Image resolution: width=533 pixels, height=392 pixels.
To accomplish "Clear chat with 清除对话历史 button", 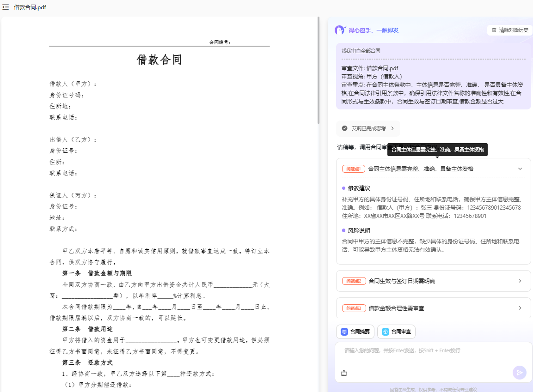I will point(509,30).
